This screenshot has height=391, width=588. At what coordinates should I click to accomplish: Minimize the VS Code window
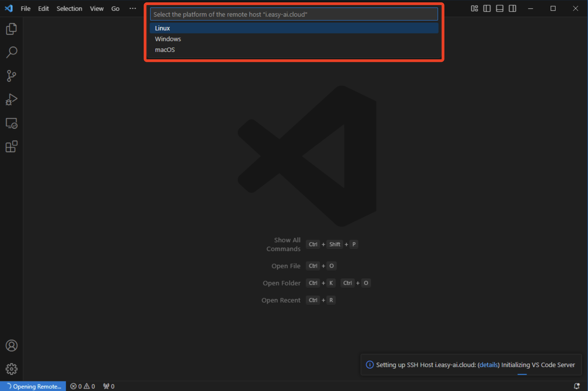pyautogui.click(x=531, y=8)
